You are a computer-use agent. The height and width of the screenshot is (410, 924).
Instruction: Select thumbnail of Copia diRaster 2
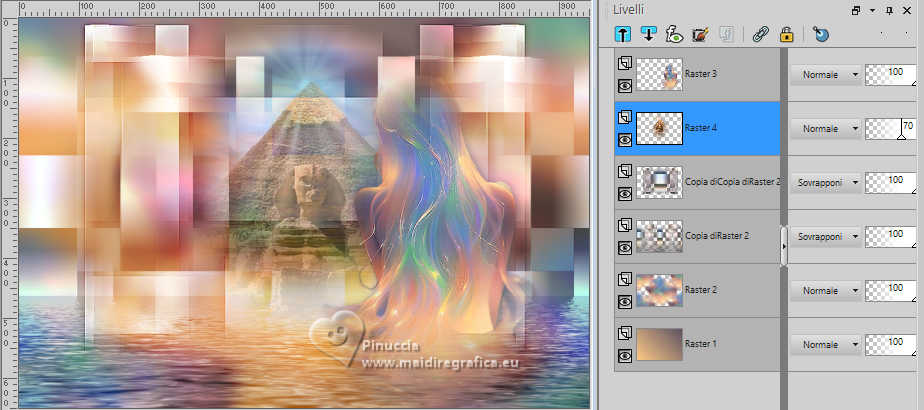pos(659,236)
